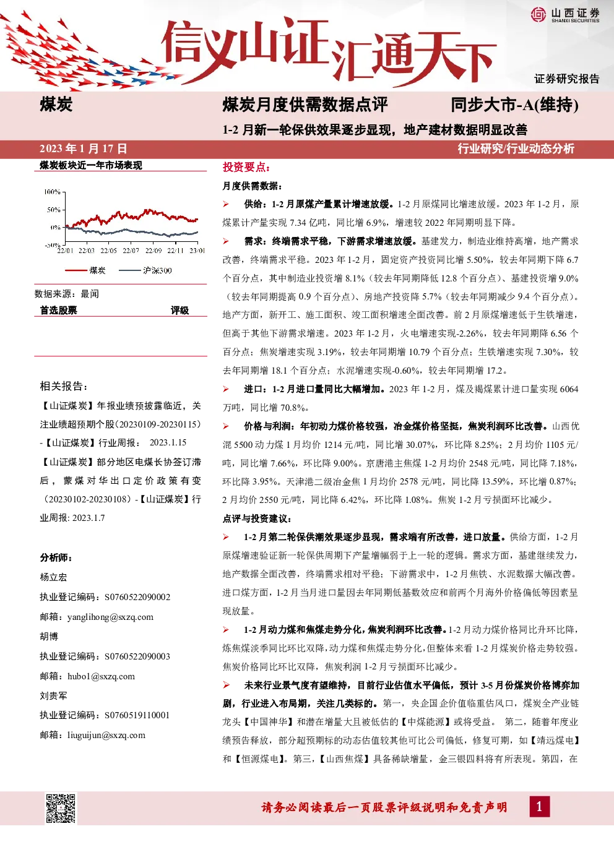614x868 pixels.
Task: Click the 山西证券 logo in header
Action: click(565, 15)
